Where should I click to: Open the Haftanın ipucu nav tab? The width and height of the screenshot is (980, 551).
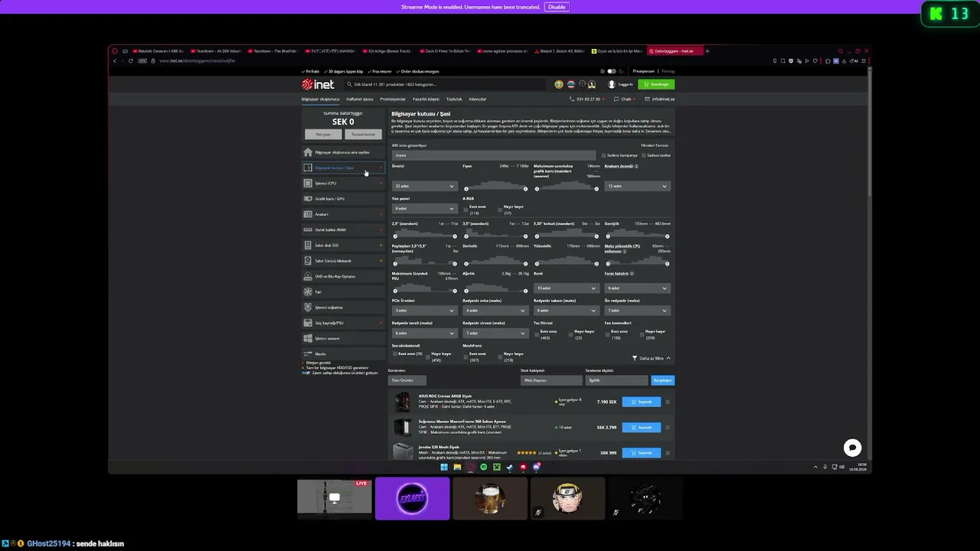click(x=360, y=99)
